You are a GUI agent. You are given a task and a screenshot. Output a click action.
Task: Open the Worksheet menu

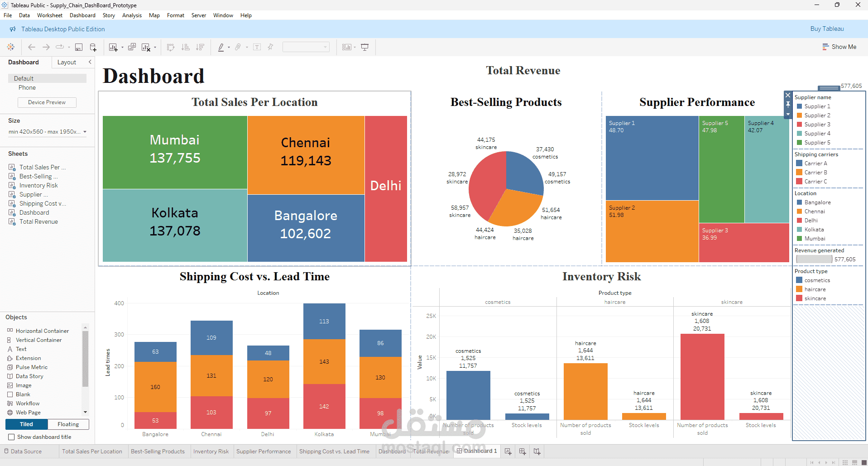[x=50, y=15]
